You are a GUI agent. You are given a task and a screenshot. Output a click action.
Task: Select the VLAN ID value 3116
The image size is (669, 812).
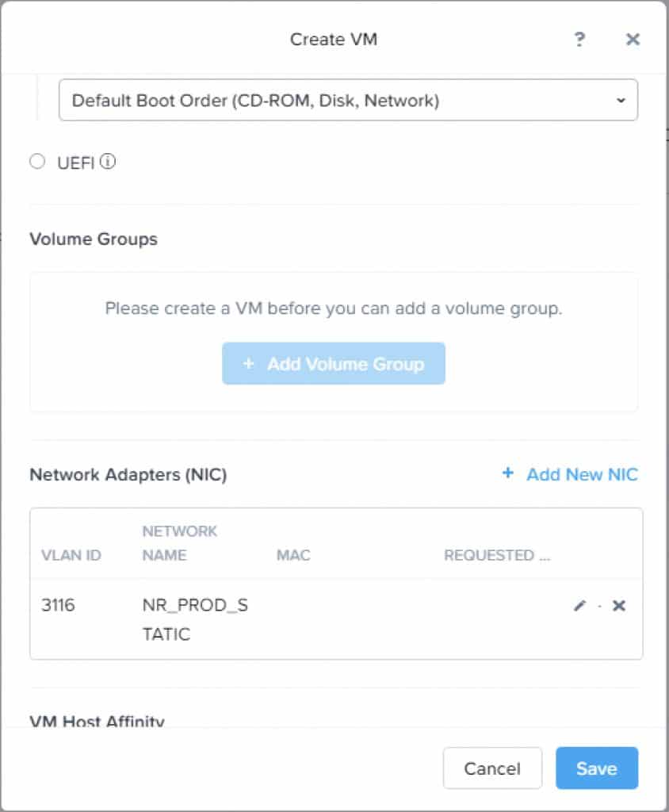click(58, 605)
